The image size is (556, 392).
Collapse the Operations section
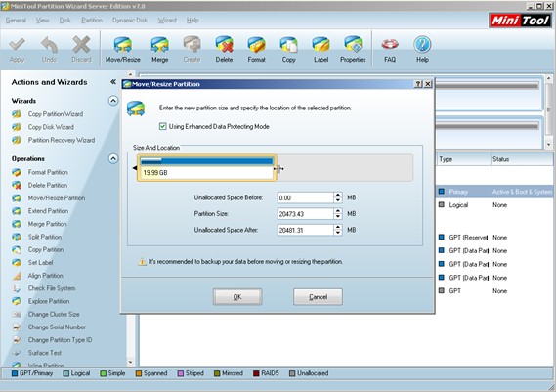tap(112, 158)
